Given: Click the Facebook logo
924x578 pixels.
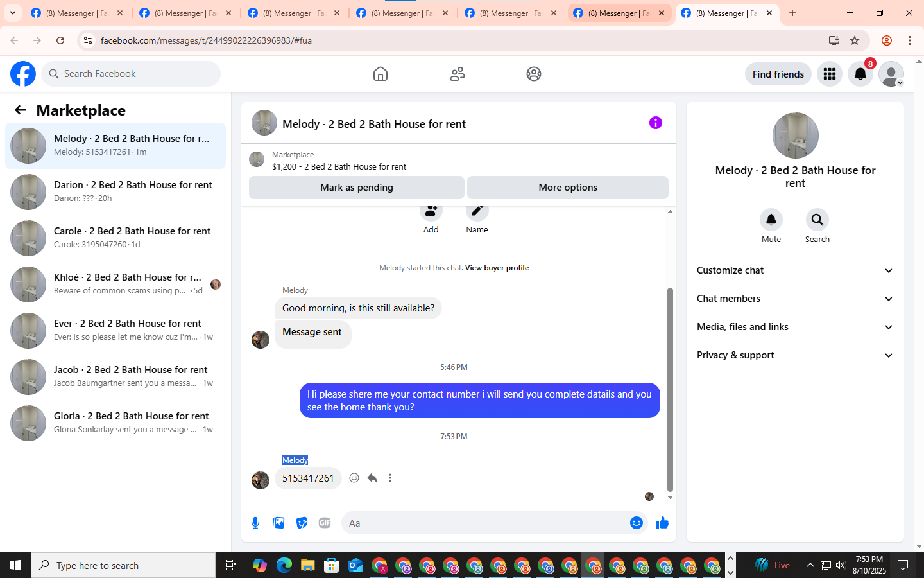Looking at the screenshot, I should point(23,74).
